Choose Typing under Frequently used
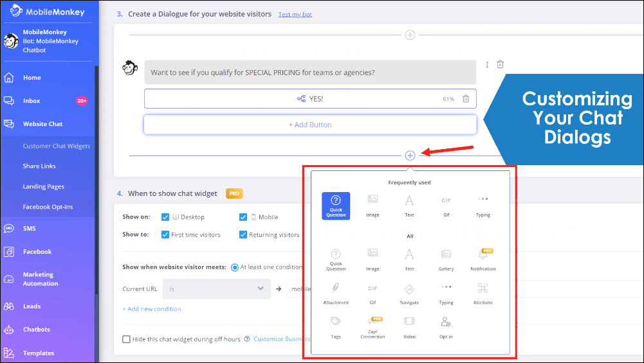This screenshot has width=644, height=363. point(483,206)
